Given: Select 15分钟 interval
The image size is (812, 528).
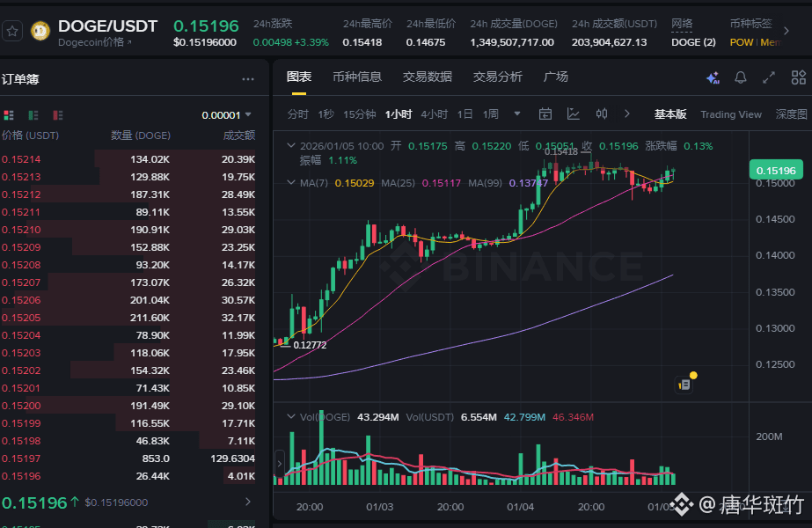Looking at the screenshot, I should coord(360,114).
